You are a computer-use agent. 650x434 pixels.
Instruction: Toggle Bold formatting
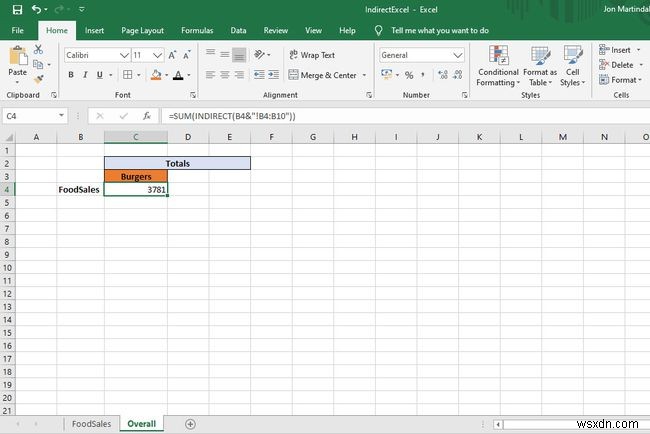pyautogui.click(x=71, y=75)
